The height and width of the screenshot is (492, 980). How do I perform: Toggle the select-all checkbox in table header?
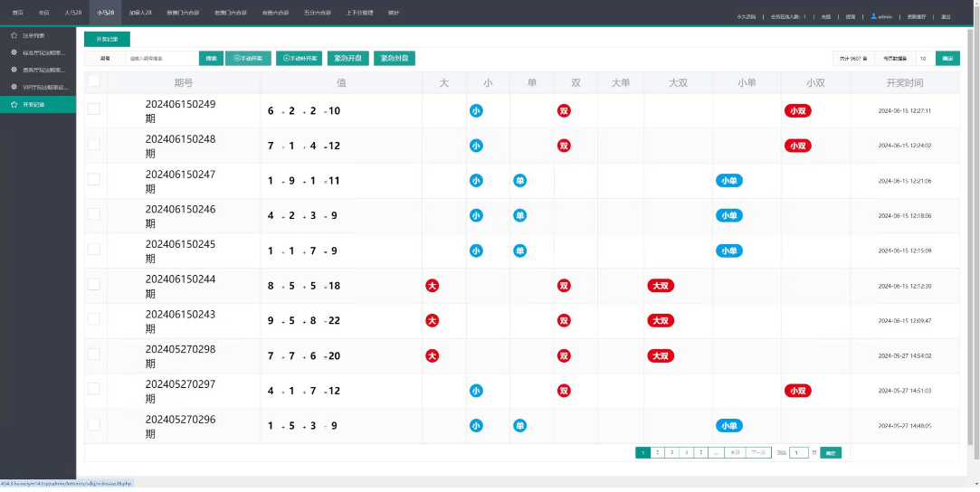(94, 81)
